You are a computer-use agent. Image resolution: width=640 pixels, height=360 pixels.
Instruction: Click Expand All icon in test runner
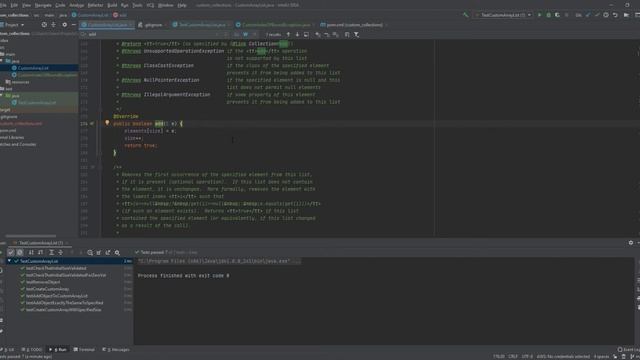click(51, 253)
